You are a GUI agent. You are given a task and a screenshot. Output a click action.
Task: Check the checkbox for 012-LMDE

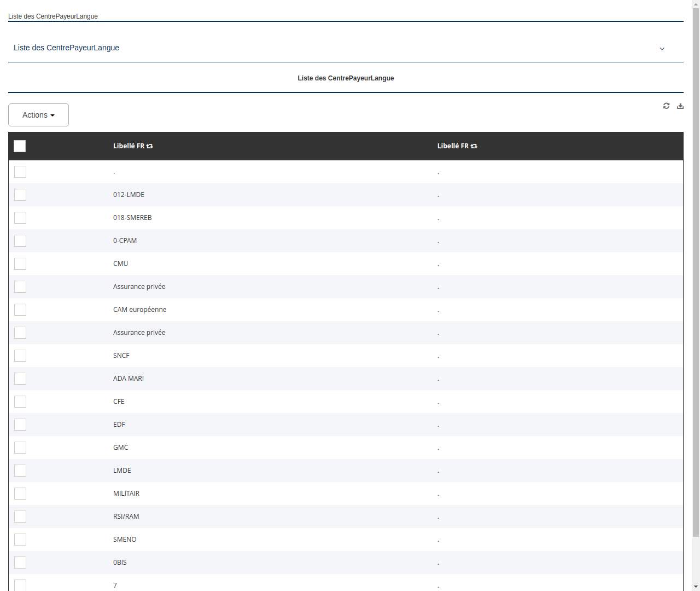coord(20,195)
